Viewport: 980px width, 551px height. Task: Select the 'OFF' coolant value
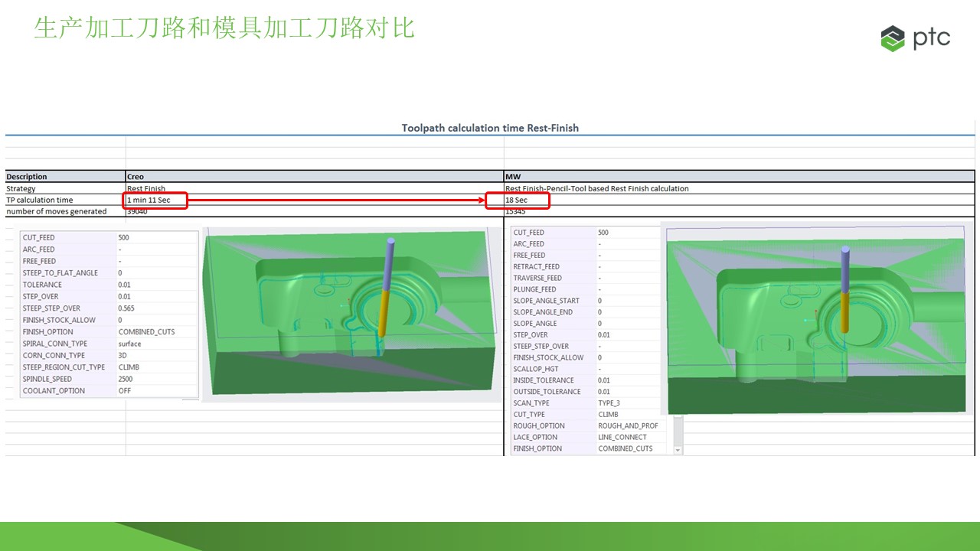pos(125,391)
